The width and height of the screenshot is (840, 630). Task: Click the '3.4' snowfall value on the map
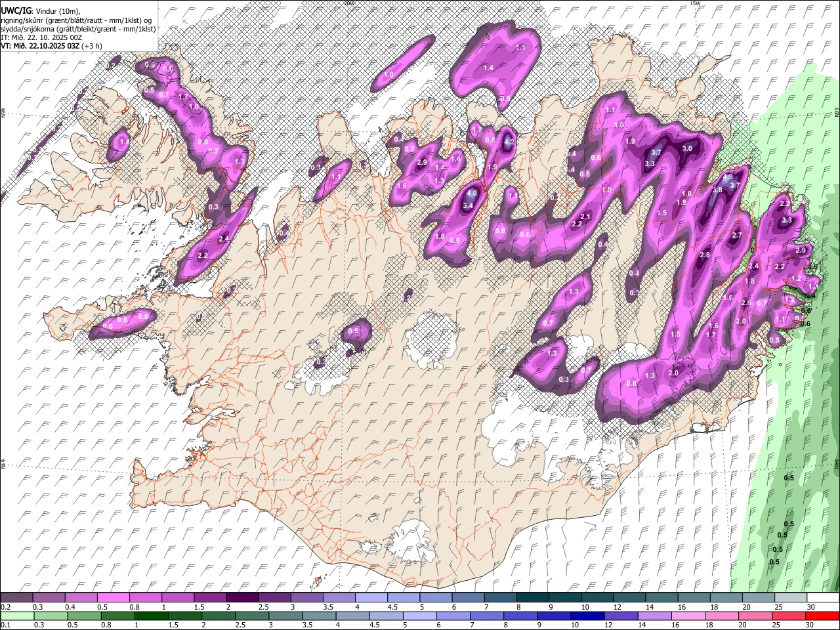[468, 205]
